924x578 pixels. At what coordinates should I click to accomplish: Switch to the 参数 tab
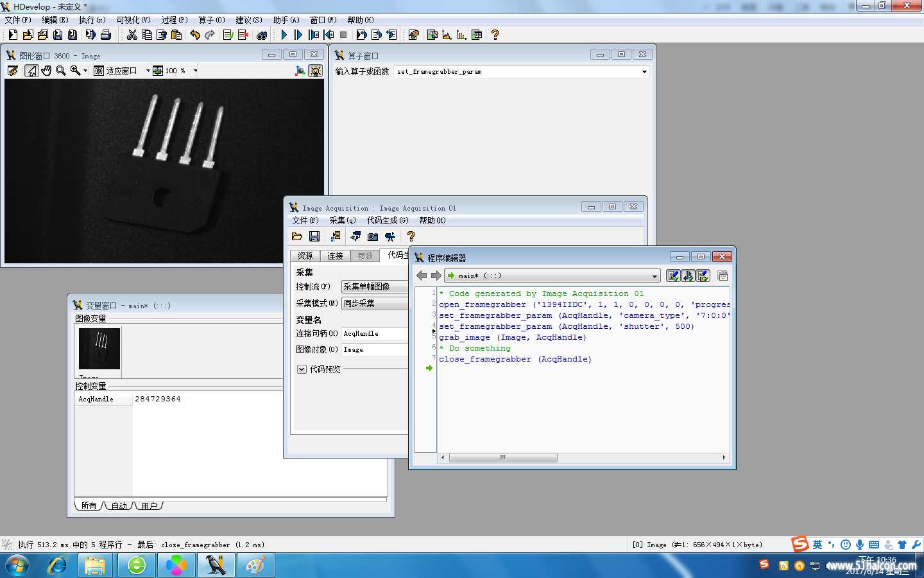[365, 256]
